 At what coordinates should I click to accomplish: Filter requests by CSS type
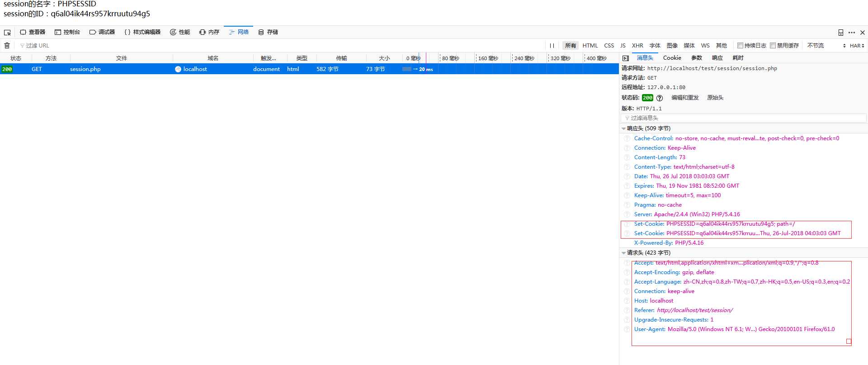point(609,46)
